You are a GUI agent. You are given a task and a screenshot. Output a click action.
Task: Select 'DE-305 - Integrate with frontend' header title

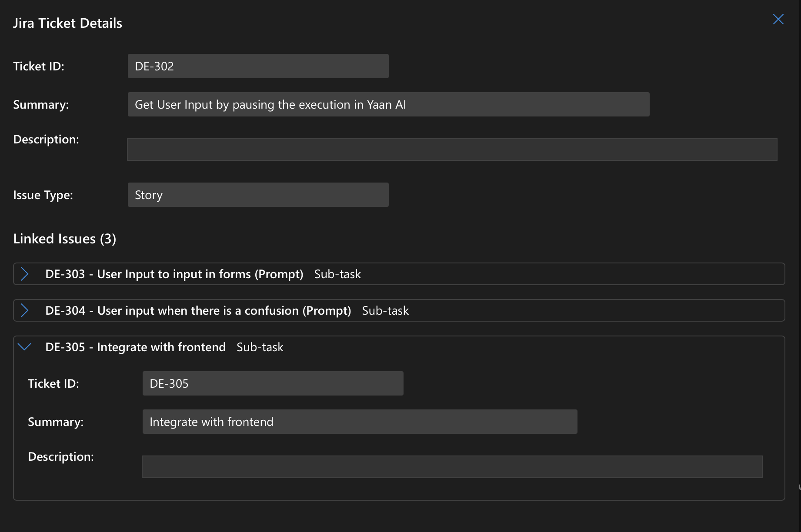click(135, 347)
